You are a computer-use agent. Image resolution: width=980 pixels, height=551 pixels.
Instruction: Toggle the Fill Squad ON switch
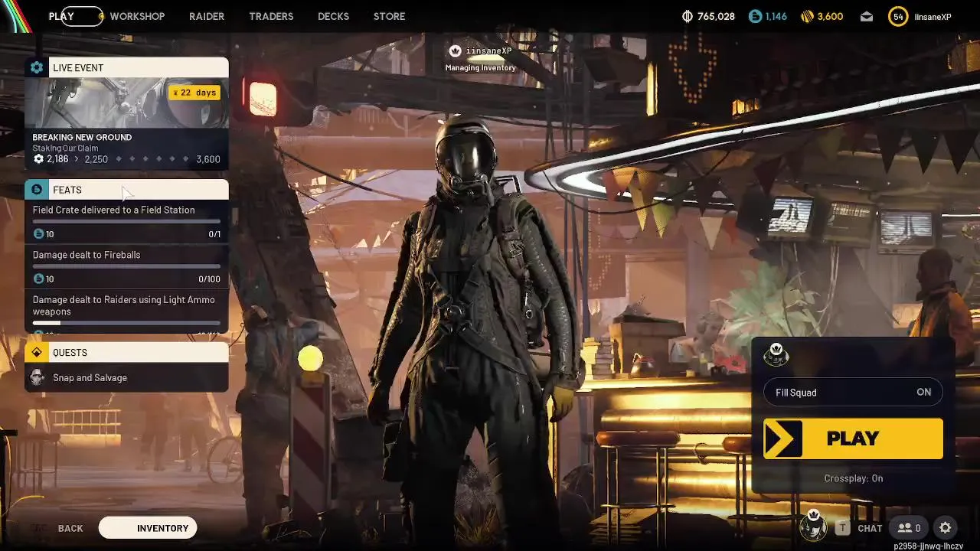click(853, 393)
